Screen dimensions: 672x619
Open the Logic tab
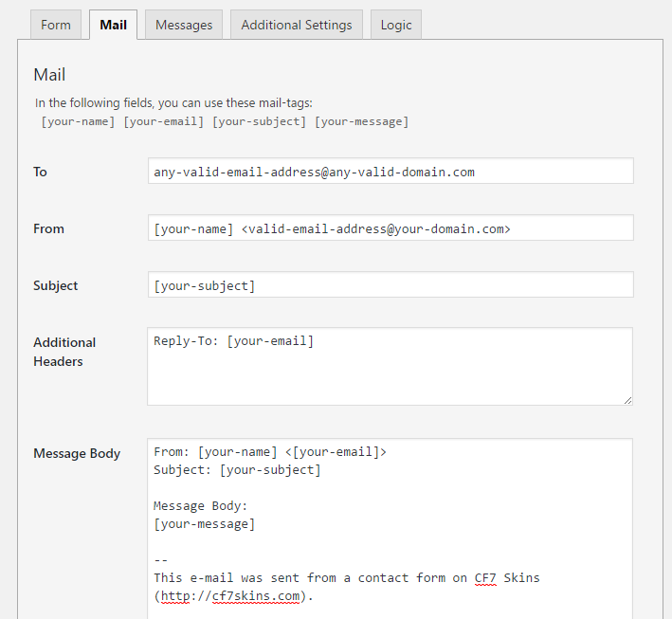click(396, 25)
